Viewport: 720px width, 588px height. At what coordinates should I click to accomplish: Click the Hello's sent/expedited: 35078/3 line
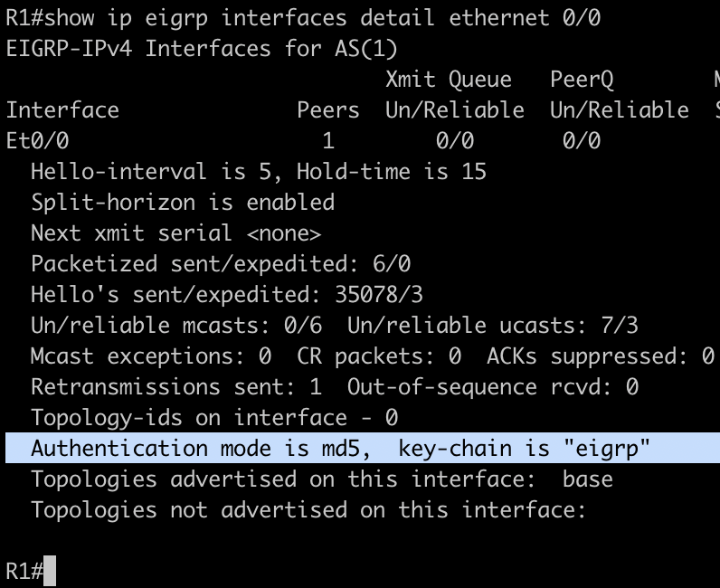pos(226,294)
